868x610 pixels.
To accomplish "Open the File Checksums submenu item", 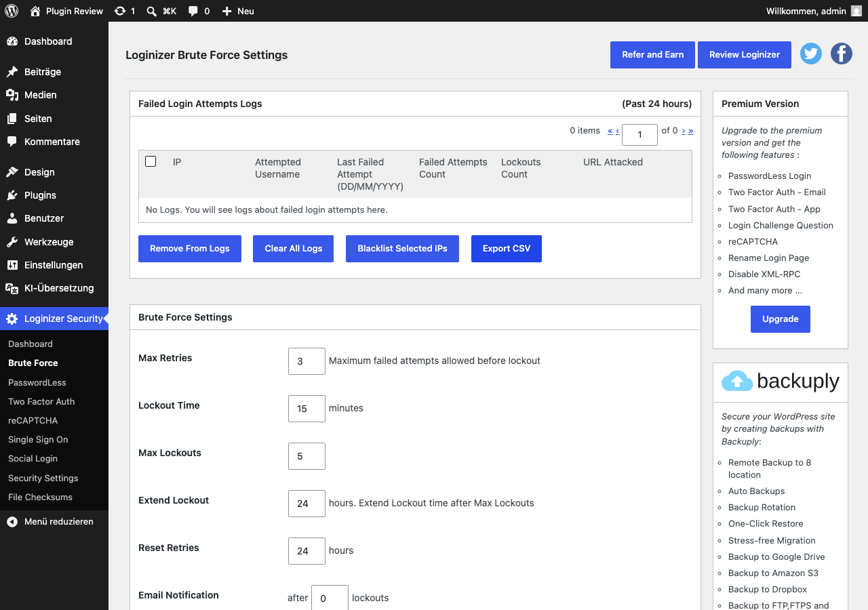I will coord(40,497).
